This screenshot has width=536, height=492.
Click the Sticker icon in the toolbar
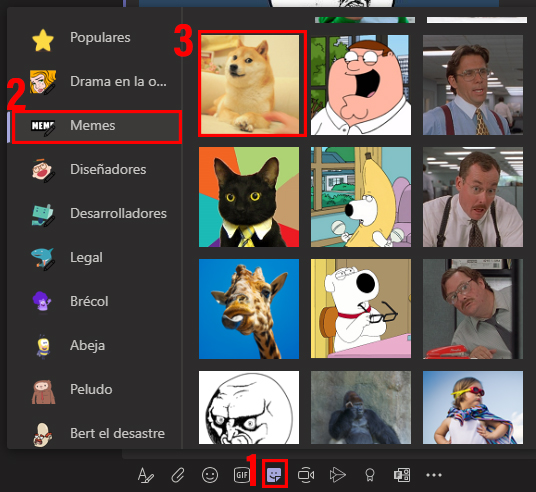274,475
